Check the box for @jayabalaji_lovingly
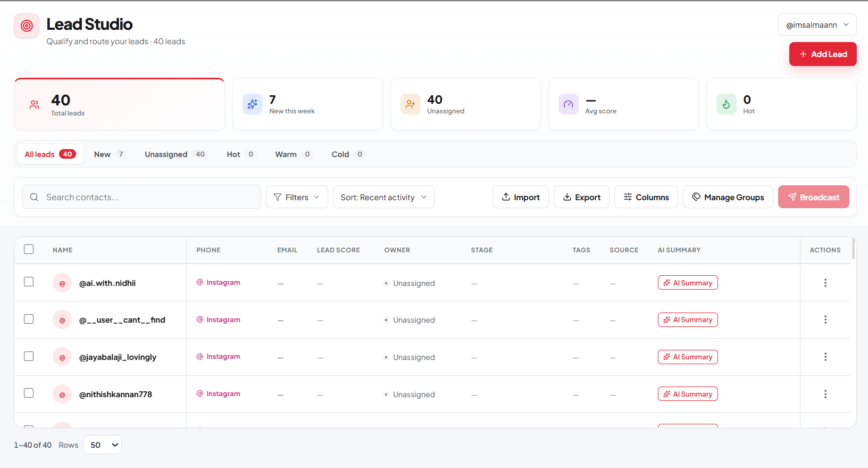Image resolution: width=868 pixels, height=468 pixels. (x=29, y=356)
